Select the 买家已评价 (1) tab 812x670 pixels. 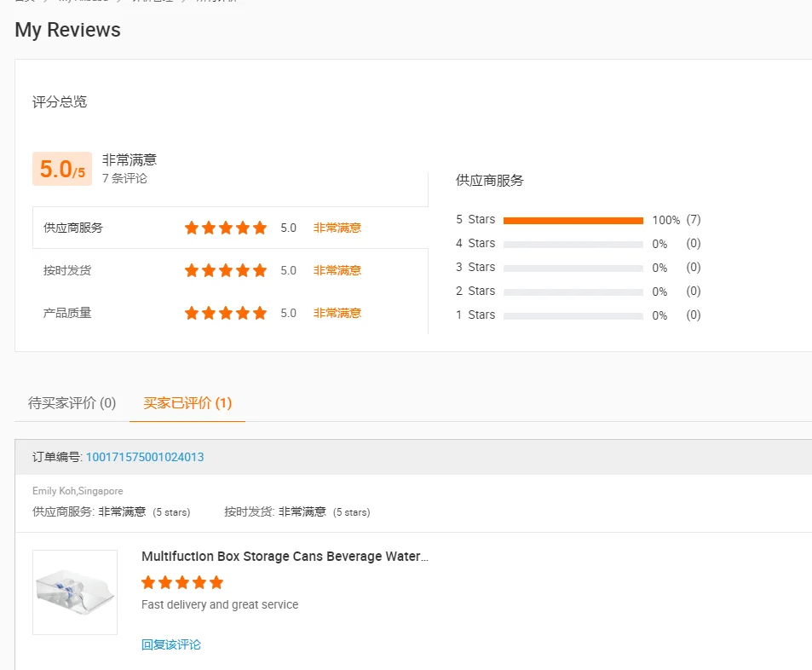(187, 402)
